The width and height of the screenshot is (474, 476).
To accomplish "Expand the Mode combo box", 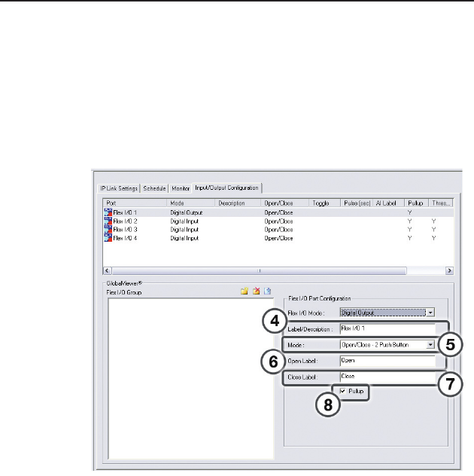I will [430, 344].
